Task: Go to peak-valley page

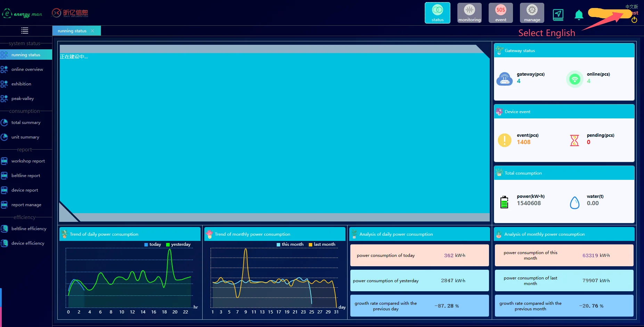Action: click(x=23, y=99)
